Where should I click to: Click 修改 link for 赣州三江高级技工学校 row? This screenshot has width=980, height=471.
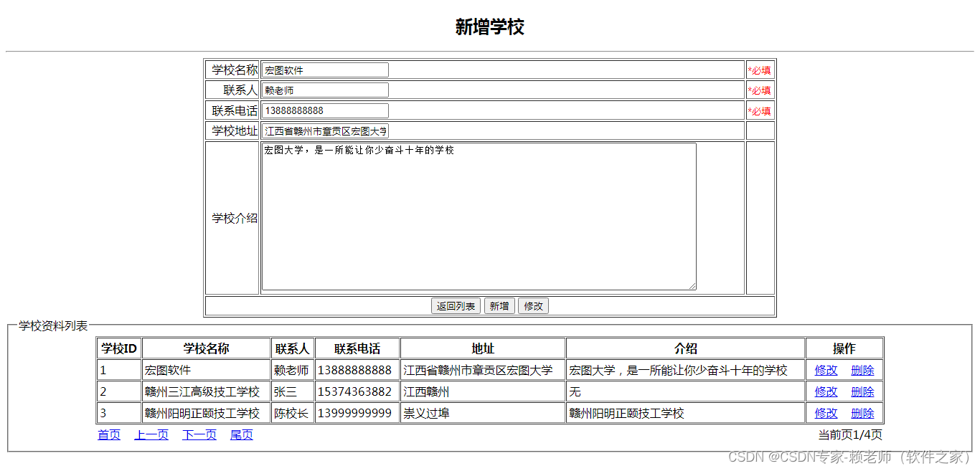coord(826,391)
